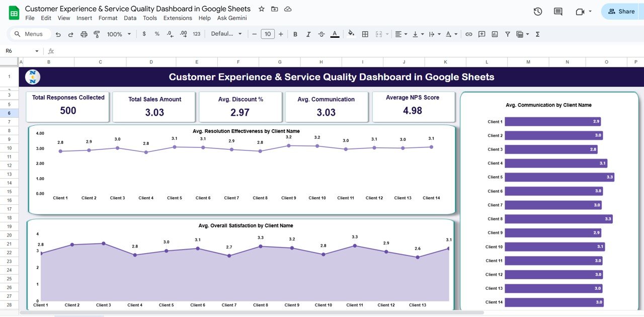
Task: Click the Format as currency icon
Action: (x=144, y=34)
